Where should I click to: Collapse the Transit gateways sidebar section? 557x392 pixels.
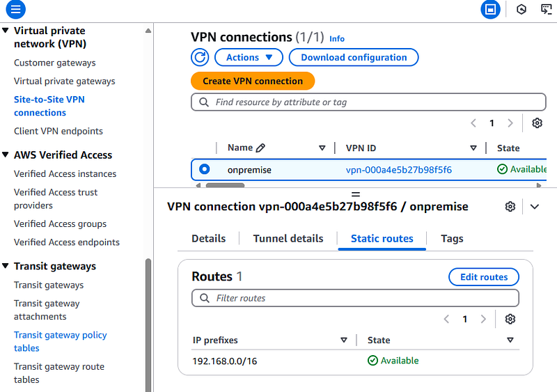tap(6, 266)
